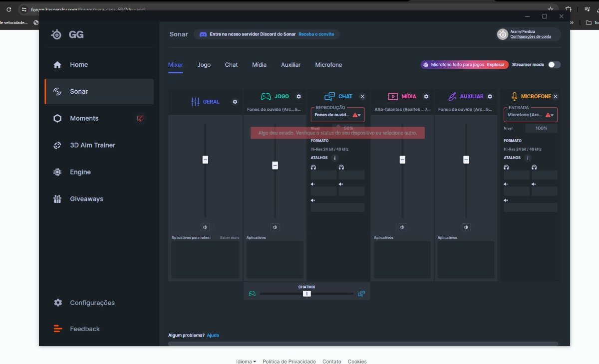Open the Idioma language dropdown
This screenshot has width=599, height=364.
pyautogui.click(x=247, y=362)
